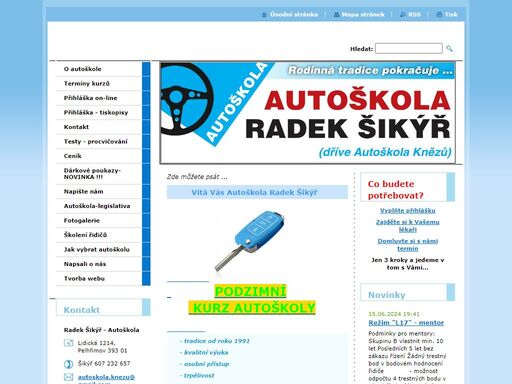
Task: Go to Termíny kurzů in the sidebar
Action: coord(99,83)
